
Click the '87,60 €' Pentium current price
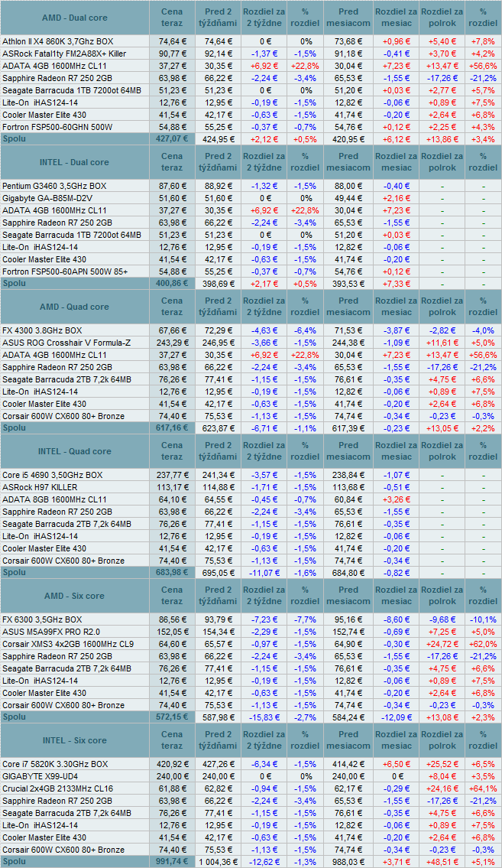coord(173,186)
